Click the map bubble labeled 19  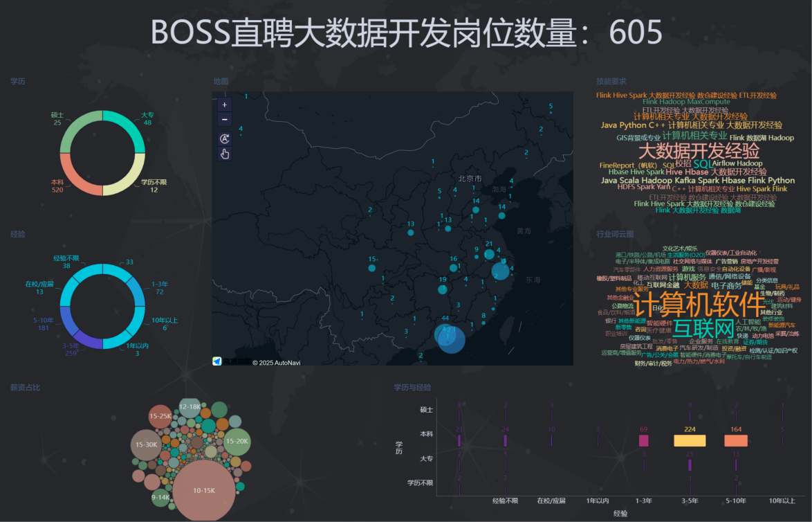click(x=442, y=289)
